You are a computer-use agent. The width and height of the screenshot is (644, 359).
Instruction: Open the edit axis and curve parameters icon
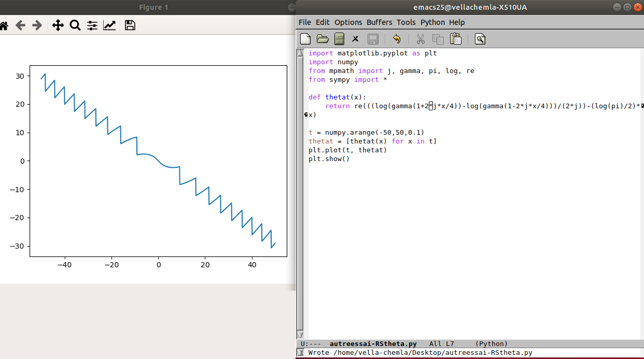109,25
